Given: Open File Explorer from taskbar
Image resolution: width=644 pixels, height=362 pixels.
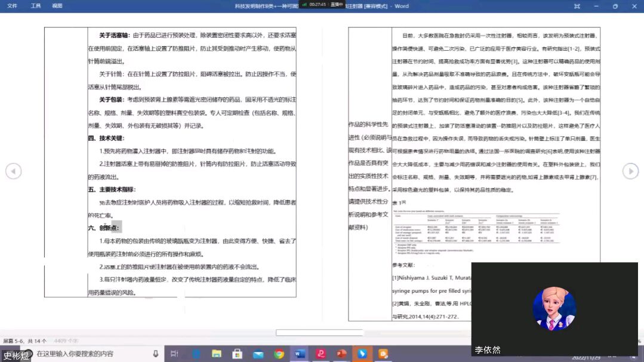Looking at the screenshot, I should 217,354.
